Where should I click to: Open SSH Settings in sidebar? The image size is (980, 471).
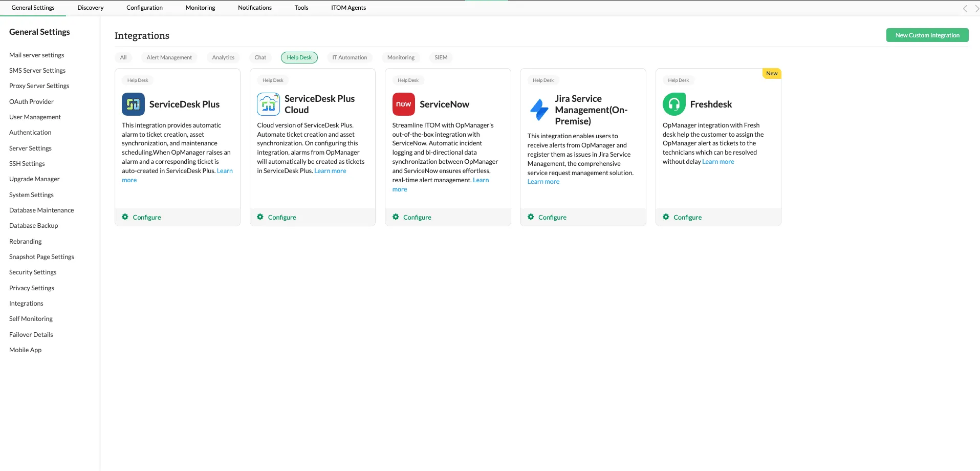pyautogui.click(x=27, y=163)
